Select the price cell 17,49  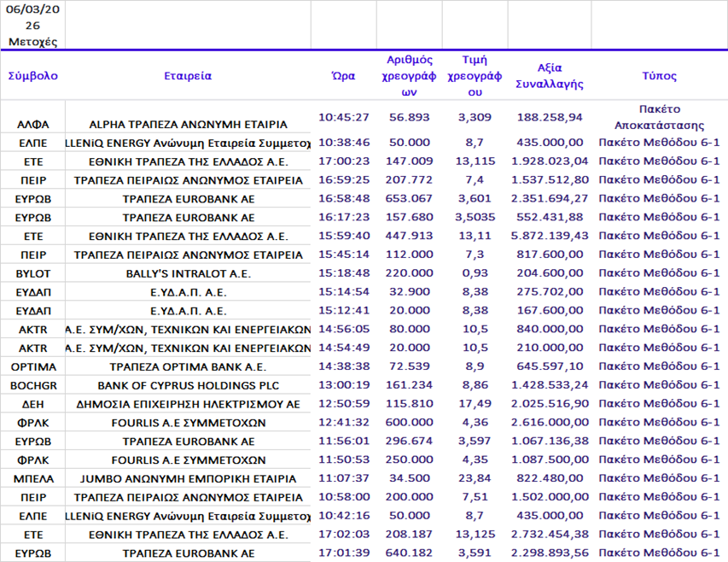pos(475,404)
